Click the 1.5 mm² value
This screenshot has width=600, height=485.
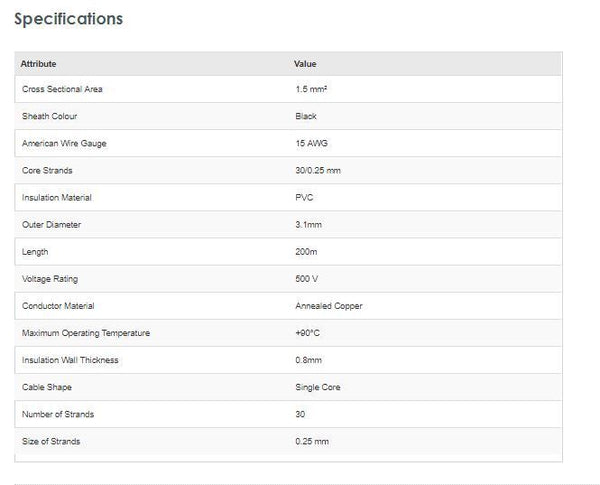pyautogui.click(x=311, y=90)
